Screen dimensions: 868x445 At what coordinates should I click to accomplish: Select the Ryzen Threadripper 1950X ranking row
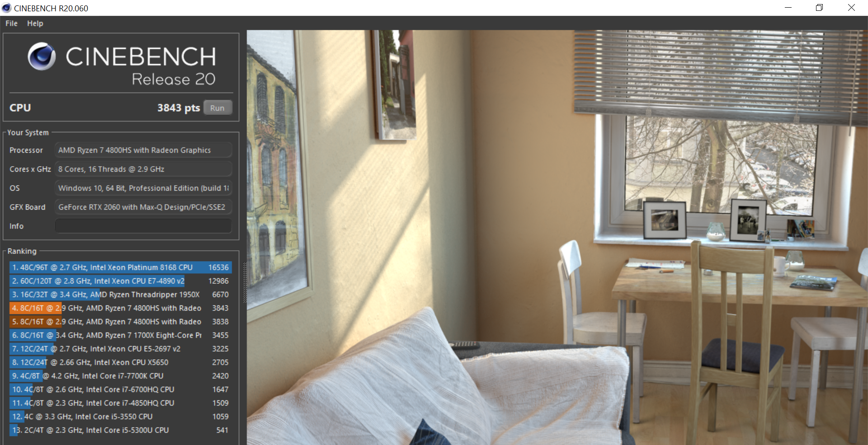pyautogui.click(x=120, y=295)
